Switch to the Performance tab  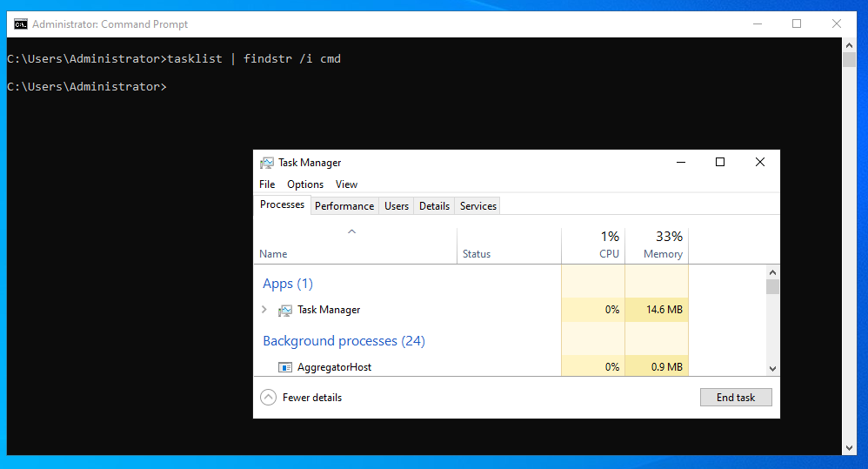[344, 206]
